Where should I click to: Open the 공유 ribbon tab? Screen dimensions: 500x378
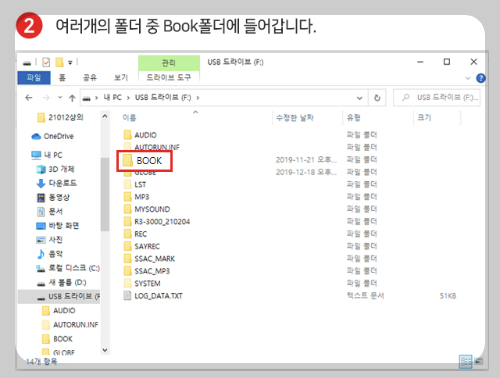click(90, 78)
